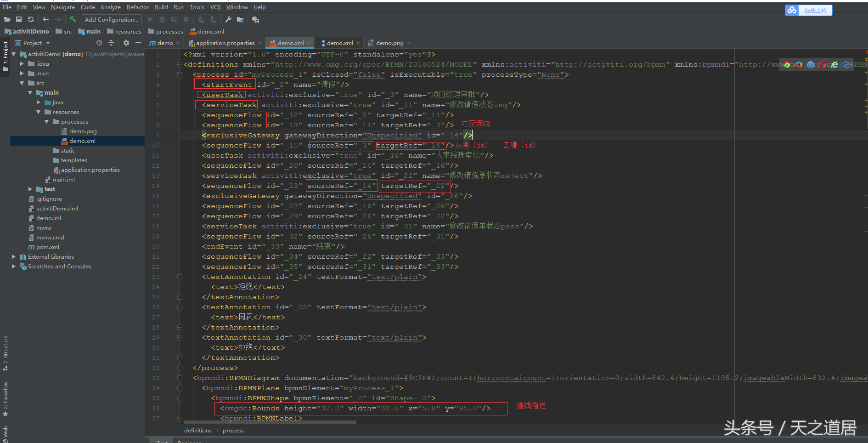The width and height of the screenshot is (868, 443).
Task: Switch to the application.properties tab
Action: pos(225,43)
